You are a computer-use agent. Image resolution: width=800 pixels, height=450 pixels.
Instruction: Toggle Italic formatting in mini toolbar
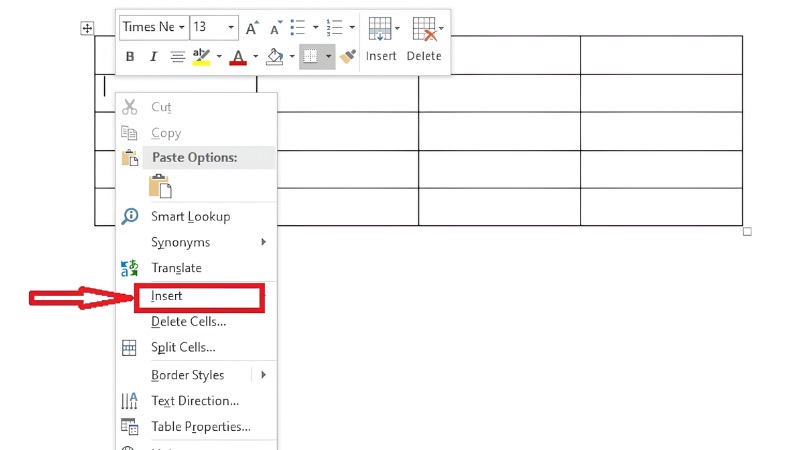153,57
